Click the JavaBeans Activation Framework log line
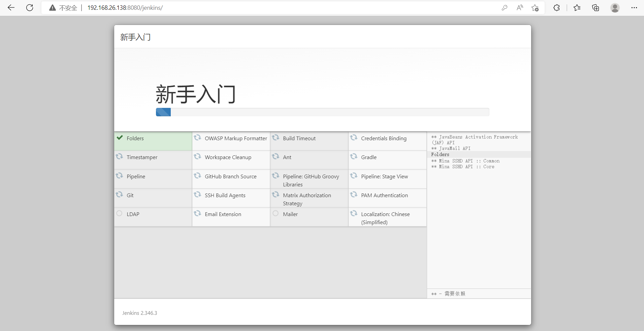The height and width of the screenshot is (331, 644). click(x=475, y=140)
